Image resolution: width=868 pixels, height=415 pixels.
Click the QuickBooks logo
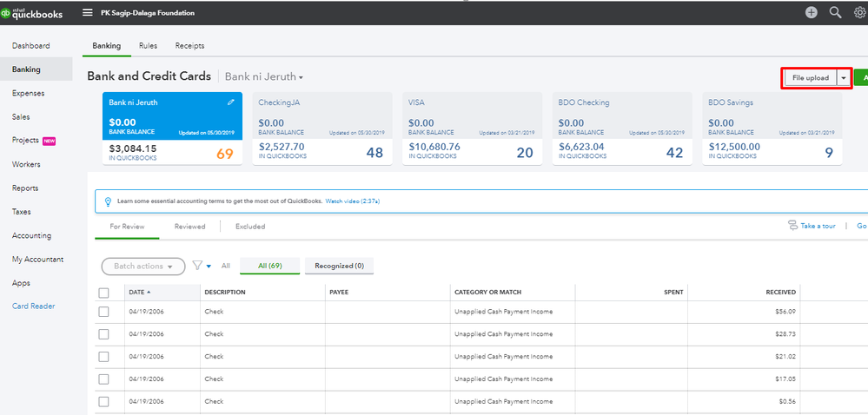tap(33, 13)
